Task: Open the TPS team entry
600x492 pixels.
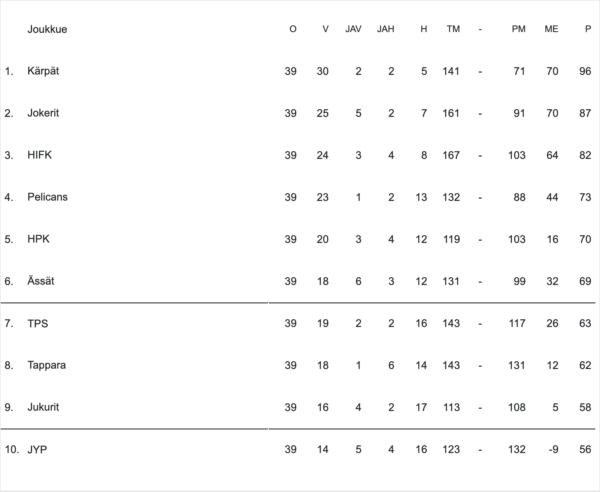Action: pos(37,323)
